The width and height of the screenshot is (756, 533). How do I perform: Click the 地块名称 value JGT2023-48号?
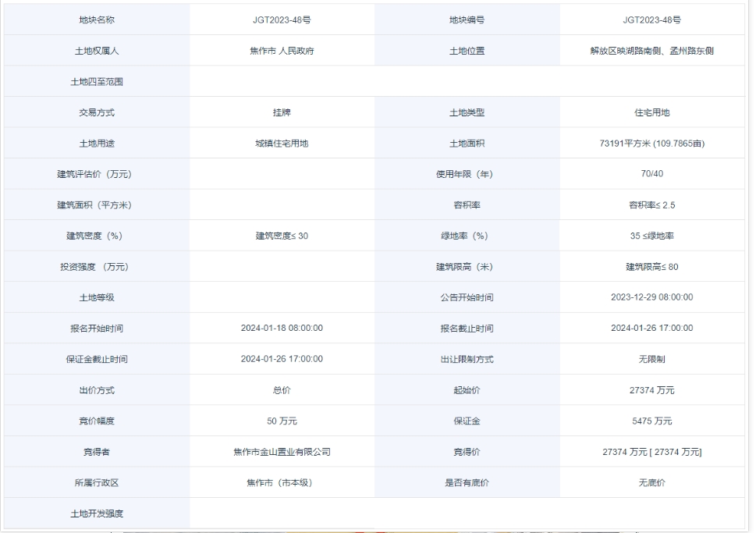(x=282, y=20)
